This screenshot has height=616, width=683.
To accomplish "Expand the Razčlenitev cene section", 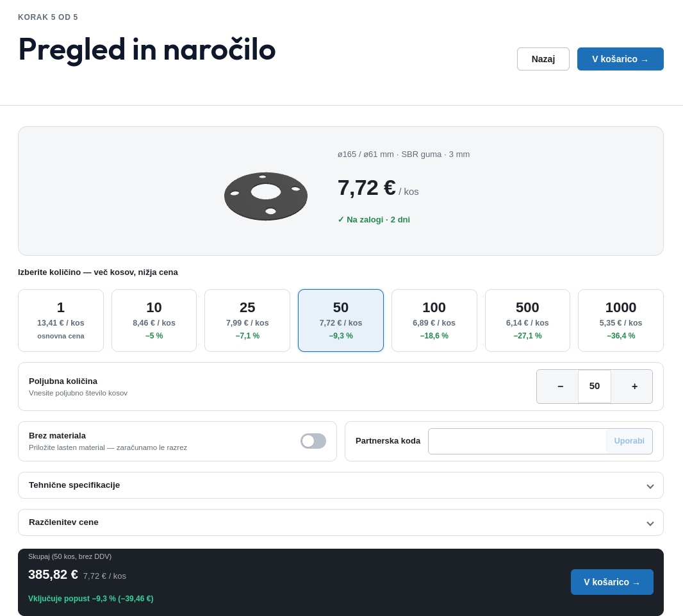I will click(x=341, y=522).
